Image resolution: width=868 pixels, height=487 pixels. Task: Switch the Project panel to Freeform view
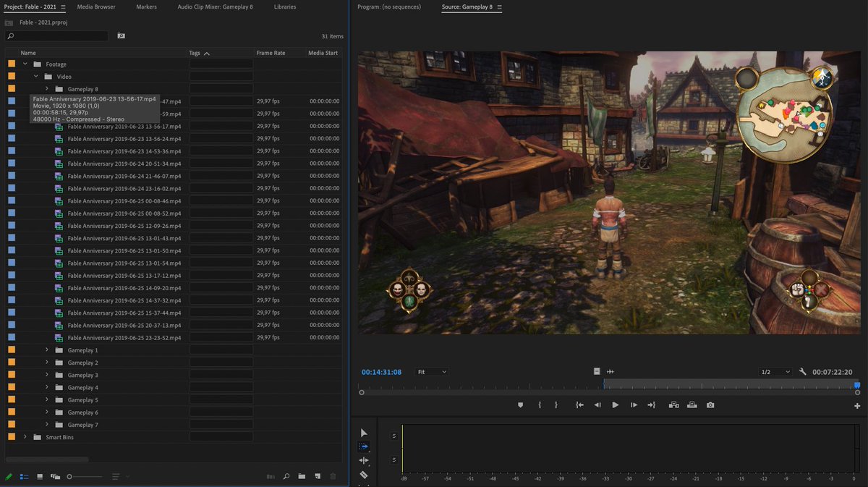tap(55, 477)
